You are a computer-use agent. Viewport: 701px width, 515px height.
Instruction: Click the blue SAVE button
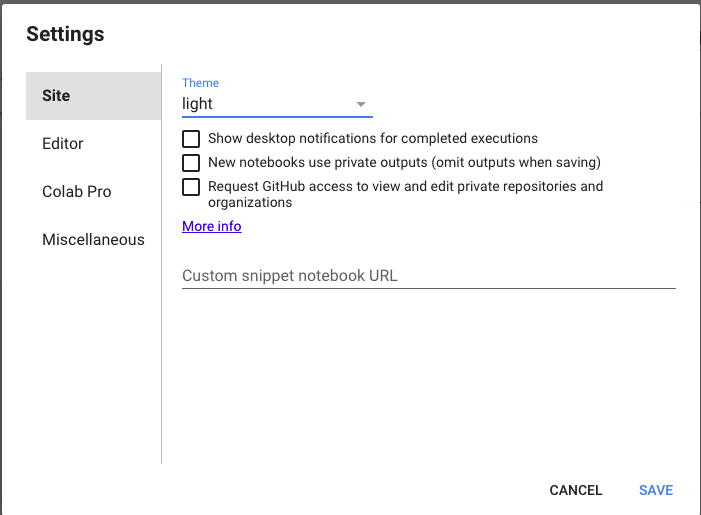[656, 490]
